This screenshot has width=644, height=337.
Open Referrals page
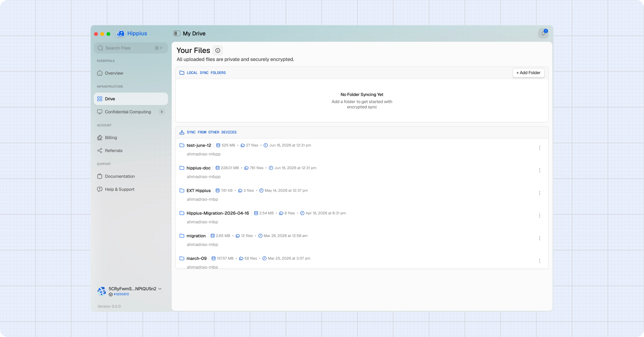point(131,150)
